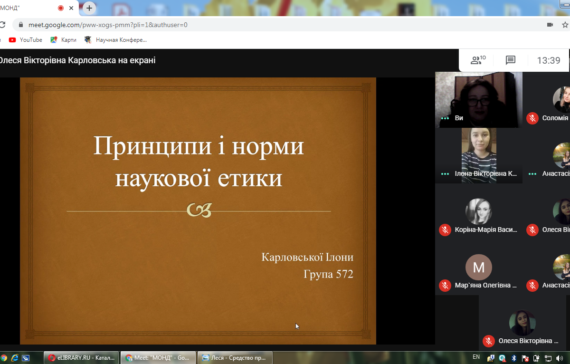Click the site padlock icon
Viewport: 570px width, 364px height.
[x=21, y=25]
